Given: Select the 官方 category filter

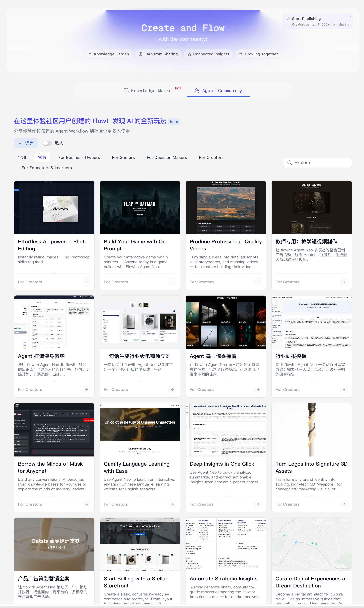Looking at the screenshot, I should 42,157.
